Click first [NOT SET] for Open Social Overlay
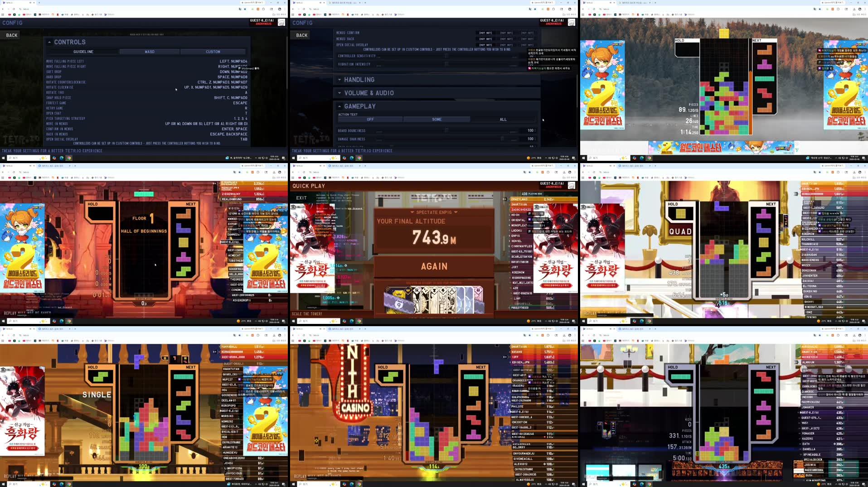The width and height of the screenshot is (868, 487). pyautogui.click(x=485, y=45)
